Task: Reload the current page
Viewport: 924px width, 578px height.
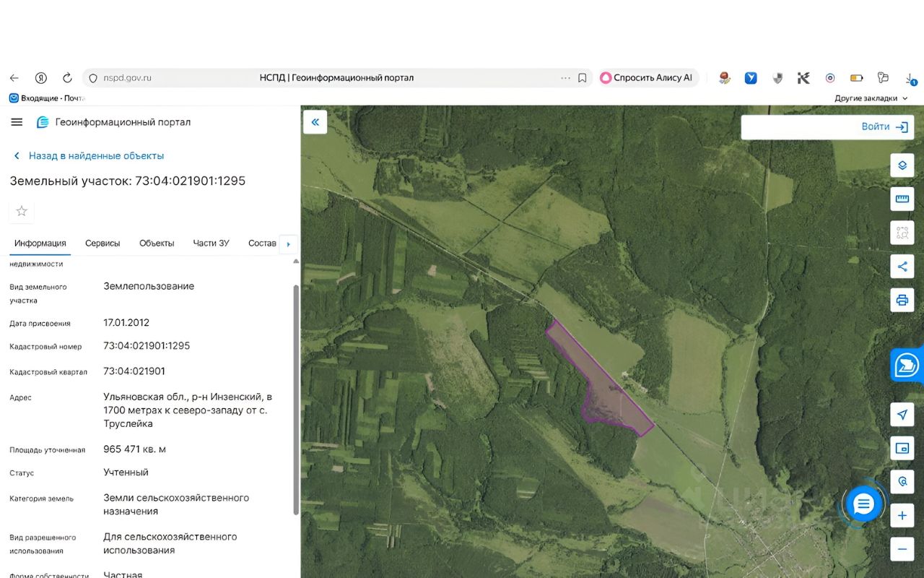Action: (67, 78)
